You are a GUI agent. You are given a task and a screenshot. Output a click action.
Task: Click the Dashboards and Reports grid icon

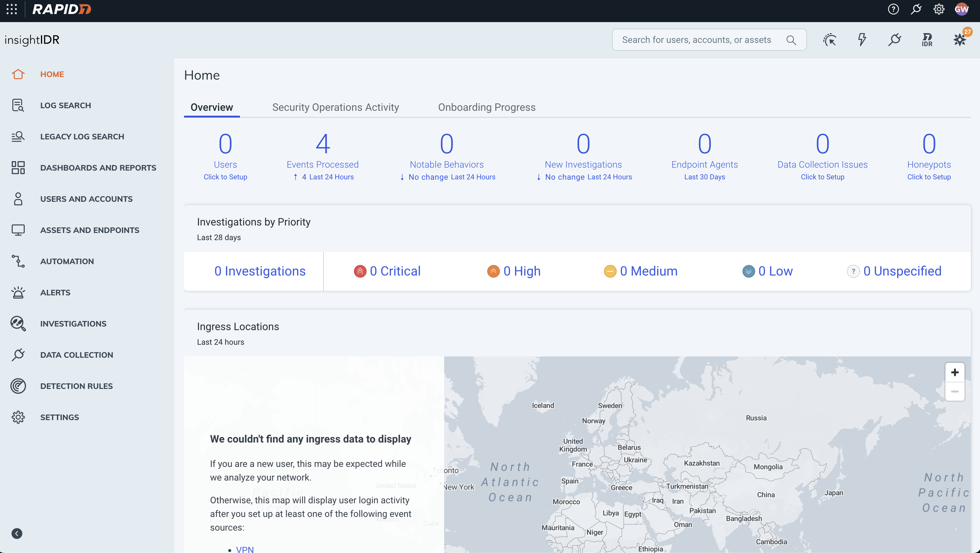point(18,168)
